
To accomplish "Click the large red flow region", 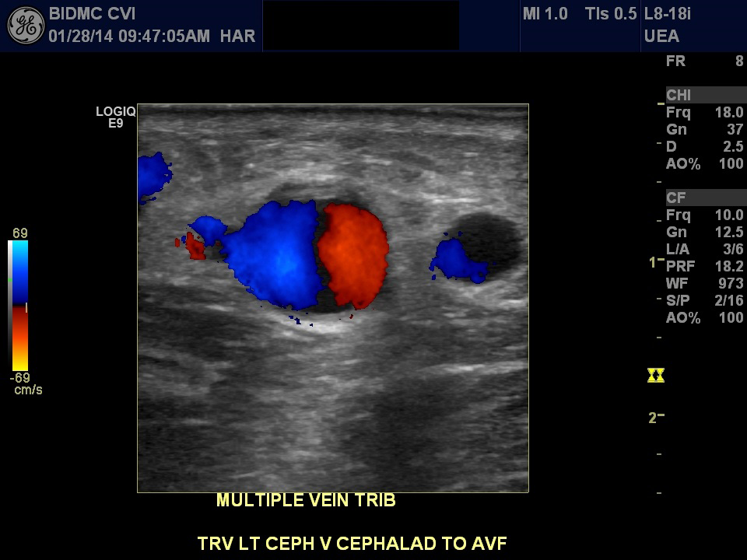I will click(x=356, y=254).
